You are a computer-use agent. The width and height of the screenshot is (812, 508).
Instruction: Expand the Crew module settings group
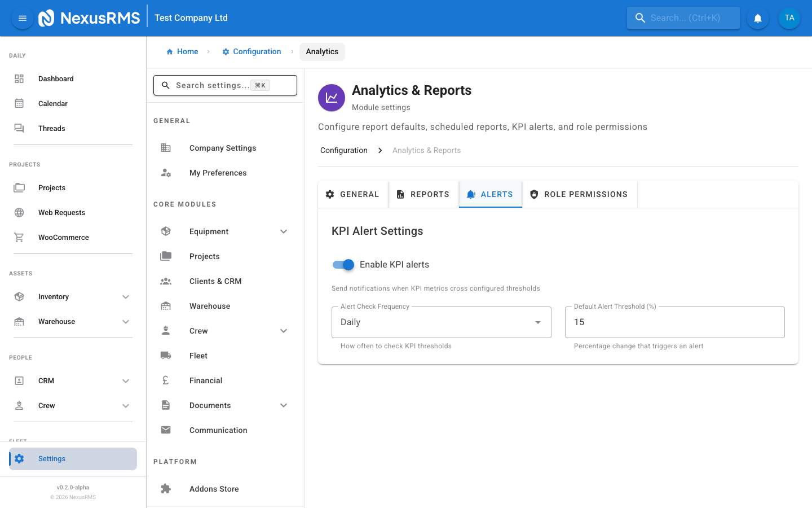pos(283,331)
